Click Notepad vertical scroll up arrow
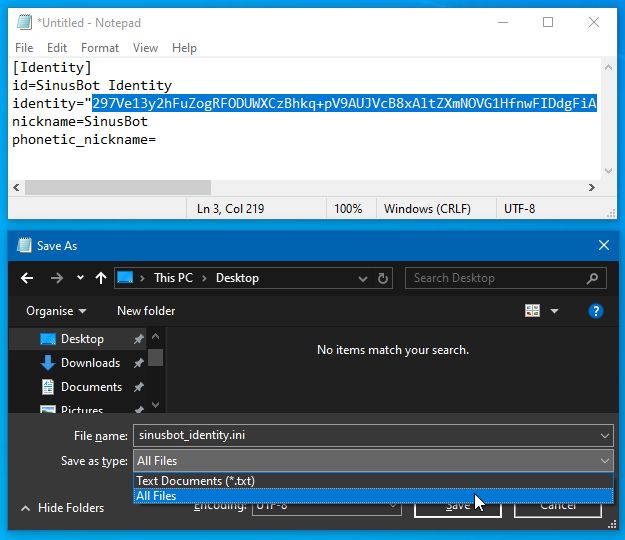The width and height of the screenshot is (625, 540). (x=608, y=67)
